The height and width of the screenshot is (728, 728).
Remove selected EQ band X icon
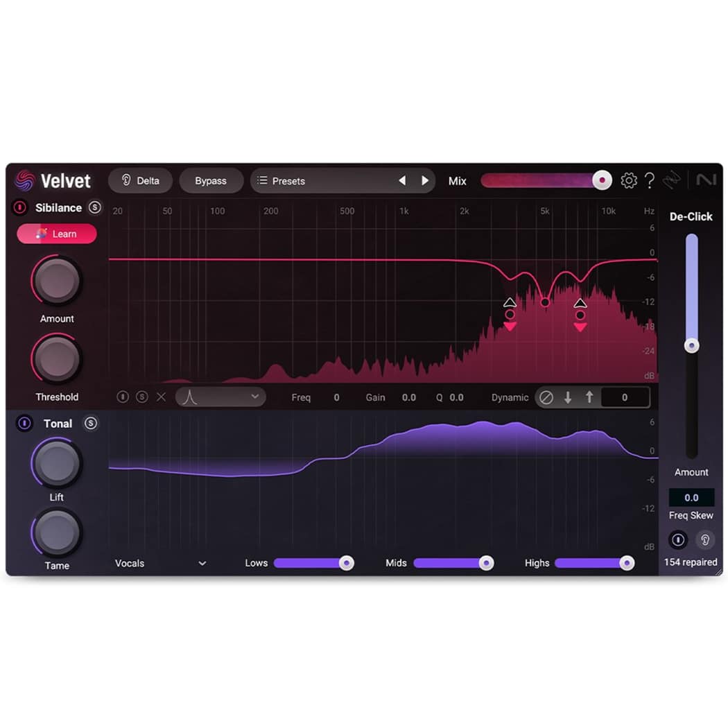161,397
